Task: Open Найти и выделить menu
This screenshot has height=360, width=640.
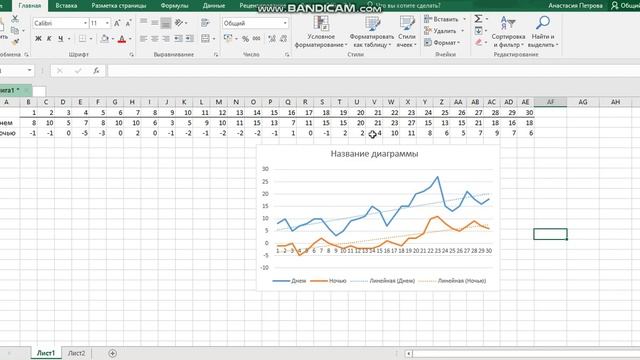Action: pyautogui.click(x=543, y=32)
